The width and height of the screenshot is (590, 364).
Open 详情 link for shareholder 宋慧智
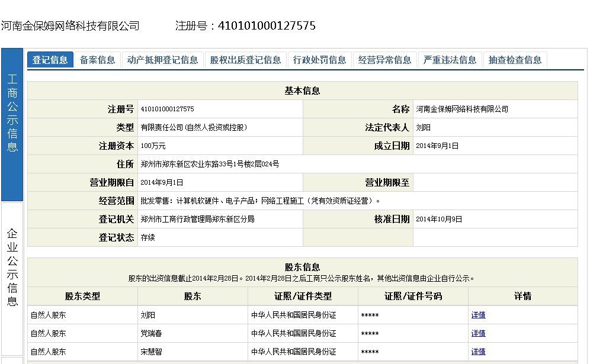click(x=478, y=352)
